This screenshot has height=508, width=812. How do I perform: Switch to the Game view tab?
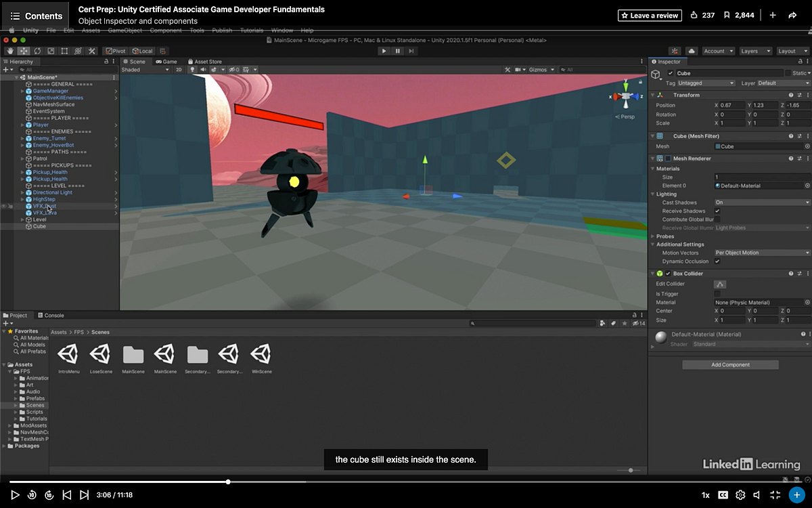[167, 61]
